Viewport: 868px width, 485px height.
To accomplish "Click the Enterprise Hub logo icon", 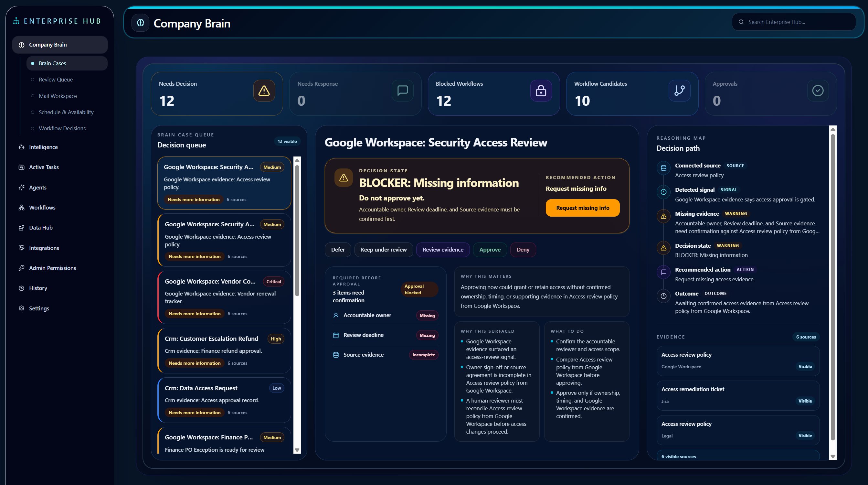I will (16, 21).
